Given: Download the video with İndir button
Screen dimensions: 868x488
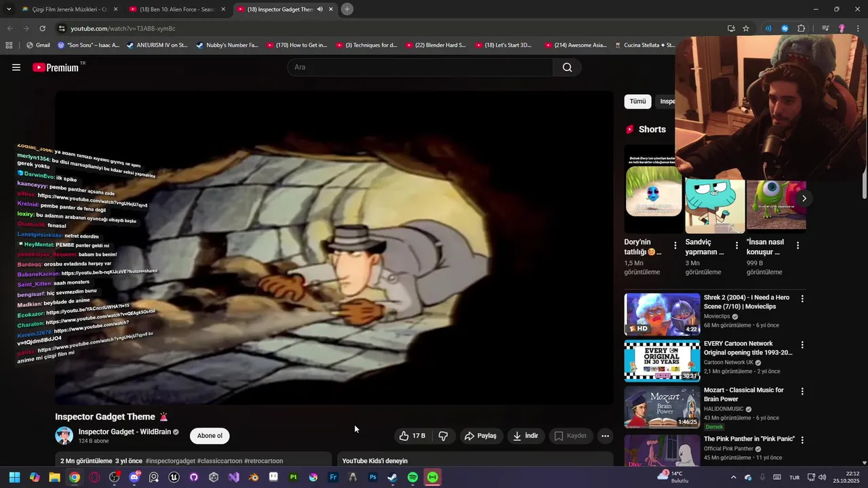Looking at the screenshot, I should click(526, 436).
